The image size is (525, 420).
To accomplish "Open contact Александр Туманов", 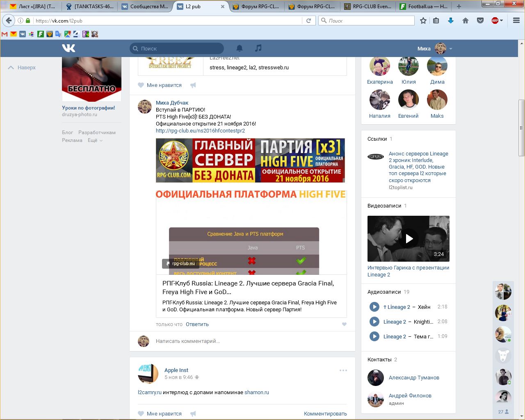I will click(414, 378).
